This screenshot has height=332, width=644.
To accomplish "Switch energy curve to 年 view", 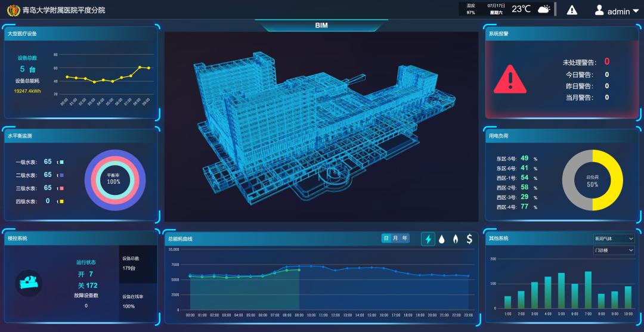I will pyautogui.click(x=405, y=238).
